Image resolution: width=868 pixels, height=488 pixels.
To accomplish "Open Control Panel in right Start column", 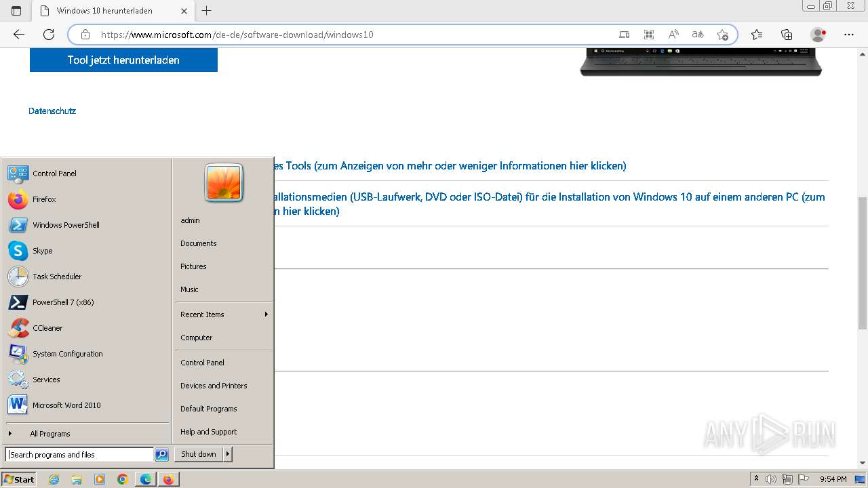I will 224,363.
